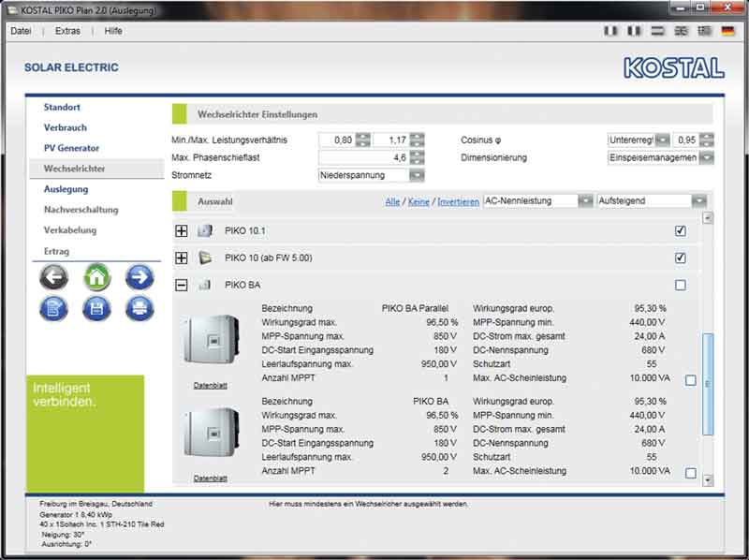Image resolution: width=749 pixels, height=560 pixels.
Task: Expand the PIKO 10 (ab FW 5.00) row
Action: click(181, 258)
